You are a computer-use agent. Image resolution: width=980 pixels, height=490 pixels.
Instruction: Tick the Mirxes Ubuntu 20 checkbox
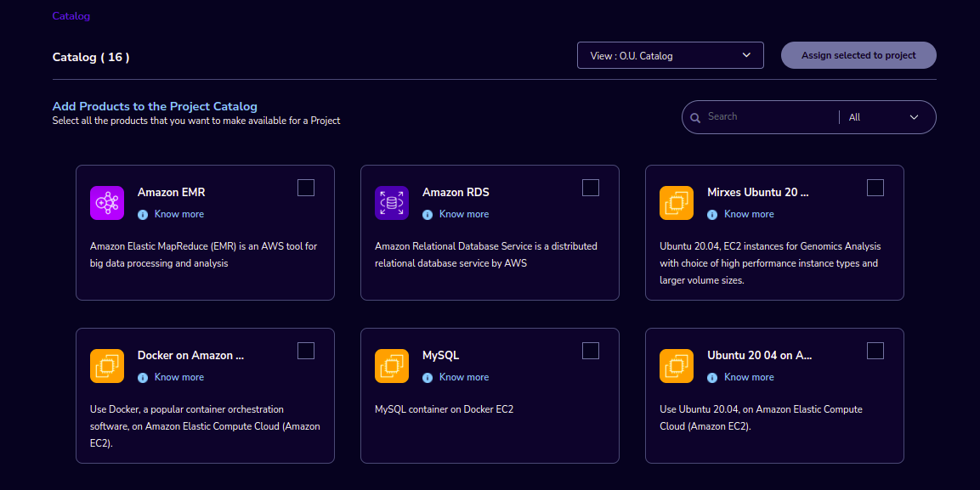point(875,188)
